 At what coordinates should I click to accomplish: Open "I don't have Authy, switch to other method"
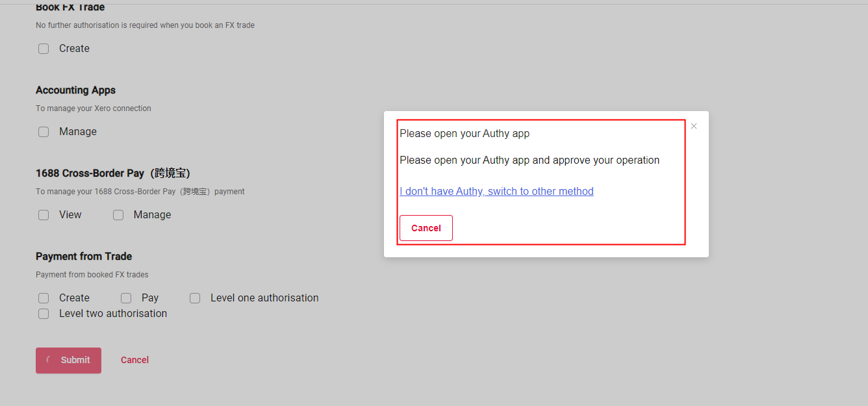[496, 191]
